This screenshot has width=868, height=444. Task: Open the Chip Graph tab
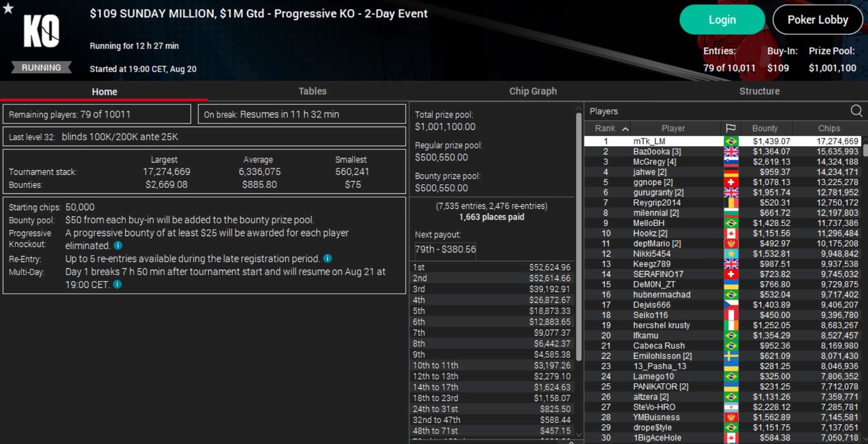coord(533,91)
